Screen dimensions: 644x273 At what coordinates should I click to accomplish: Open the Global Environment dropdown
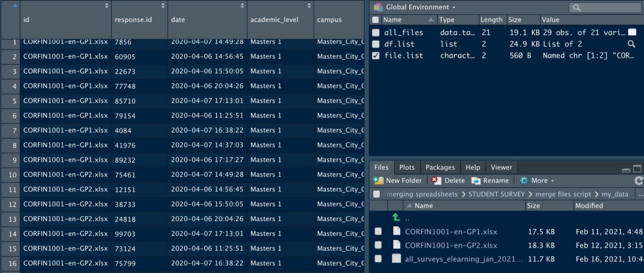coord(414,7)
